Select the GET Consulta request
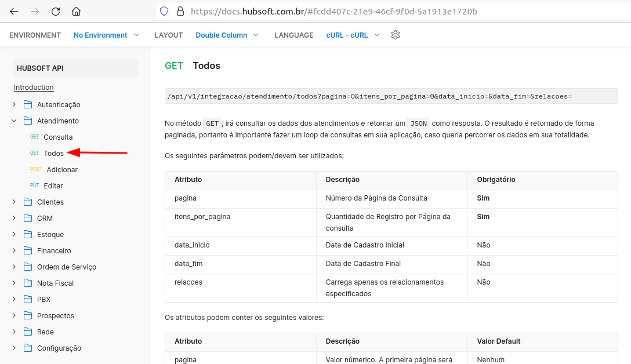This screenshot has width=631, height=364. click(x=51, y=137)
